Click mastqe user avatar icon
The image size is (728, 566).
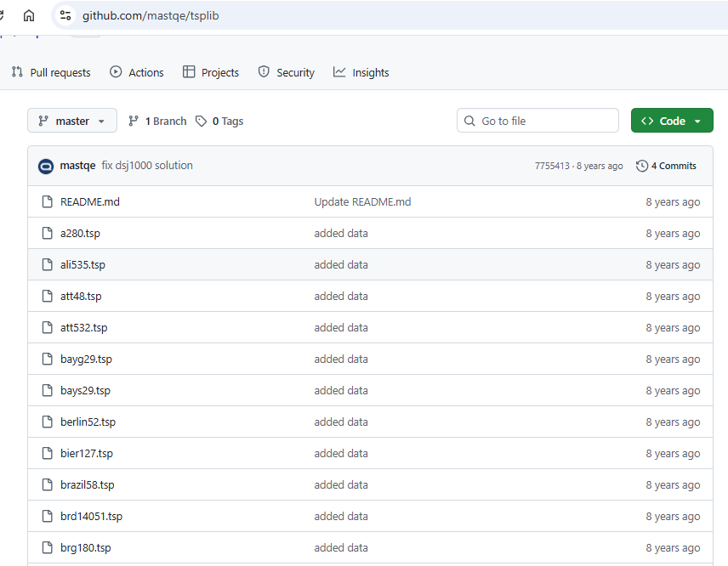(x=46, y=166)
